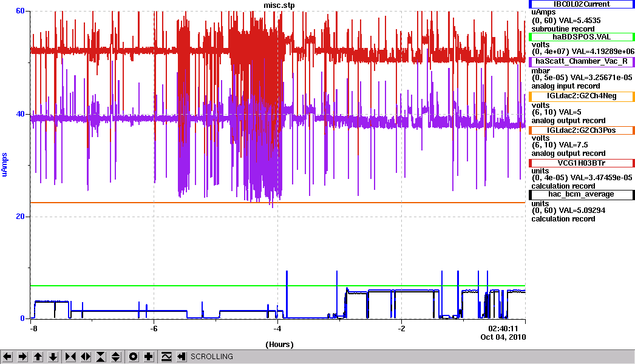Select the haBDSPOS.VAL green legend label
635x364 pixels.
(x=582, y=37)
